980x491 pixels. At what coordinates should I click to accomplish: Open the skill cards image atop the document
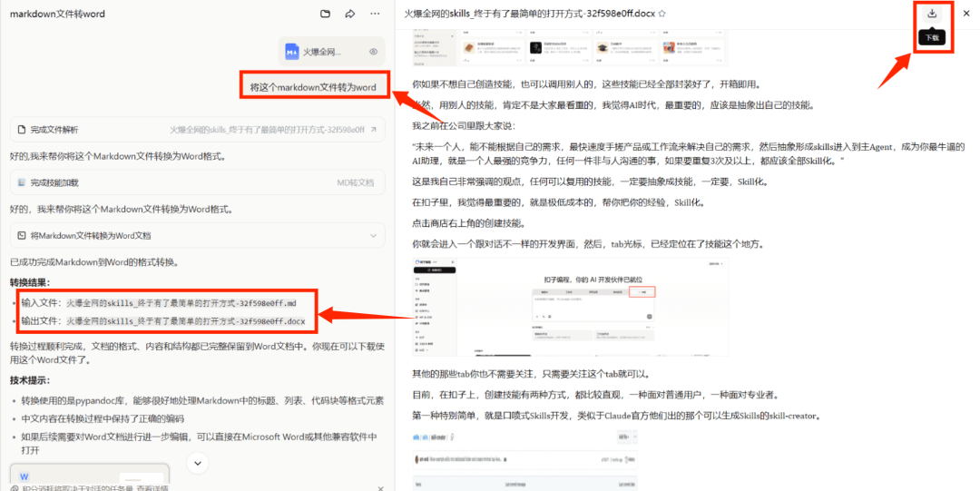pyautogui.click(x=570, y=46)
